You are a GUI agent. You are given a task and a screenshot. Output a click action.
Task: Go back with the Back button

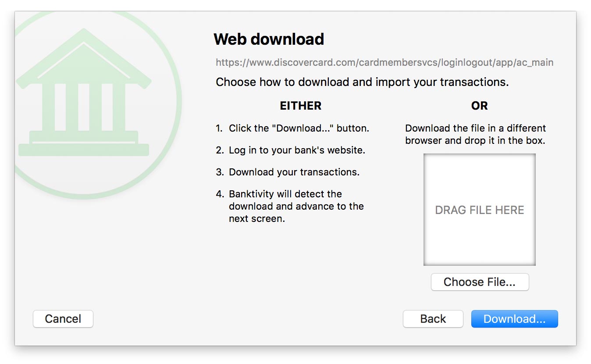tap(433, 319)
